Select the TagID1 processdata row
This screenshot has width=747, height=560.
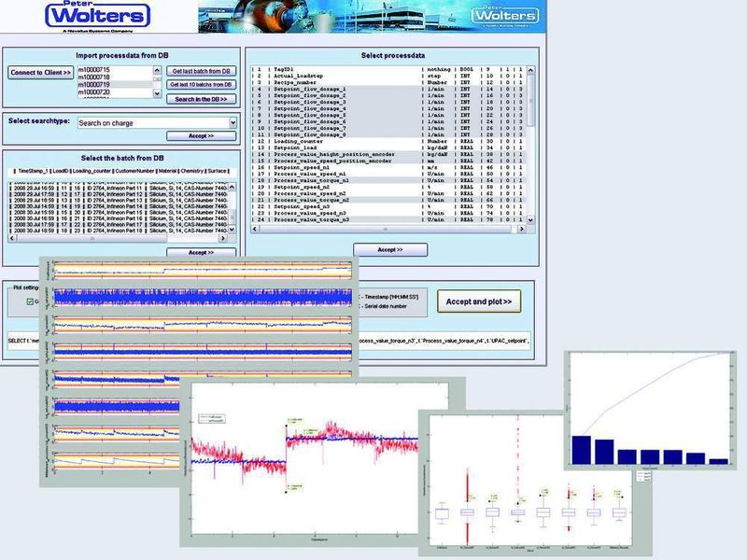click(388, 69)
